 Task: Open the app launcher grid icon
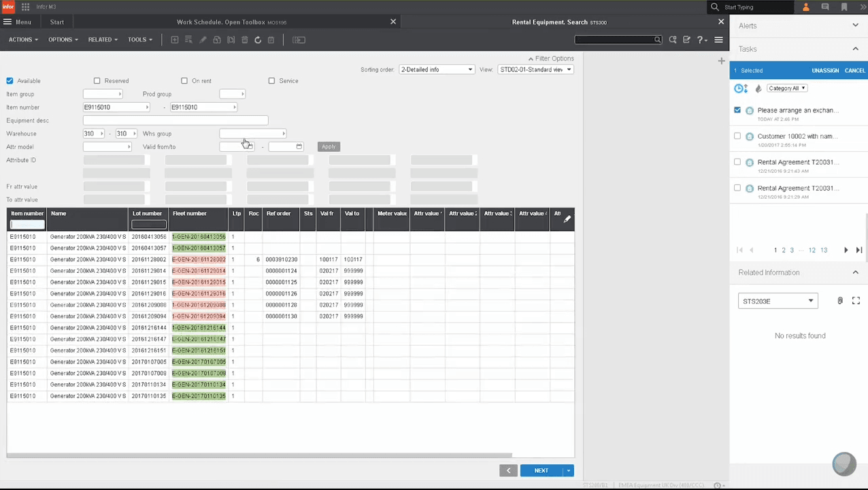[25, 7]
